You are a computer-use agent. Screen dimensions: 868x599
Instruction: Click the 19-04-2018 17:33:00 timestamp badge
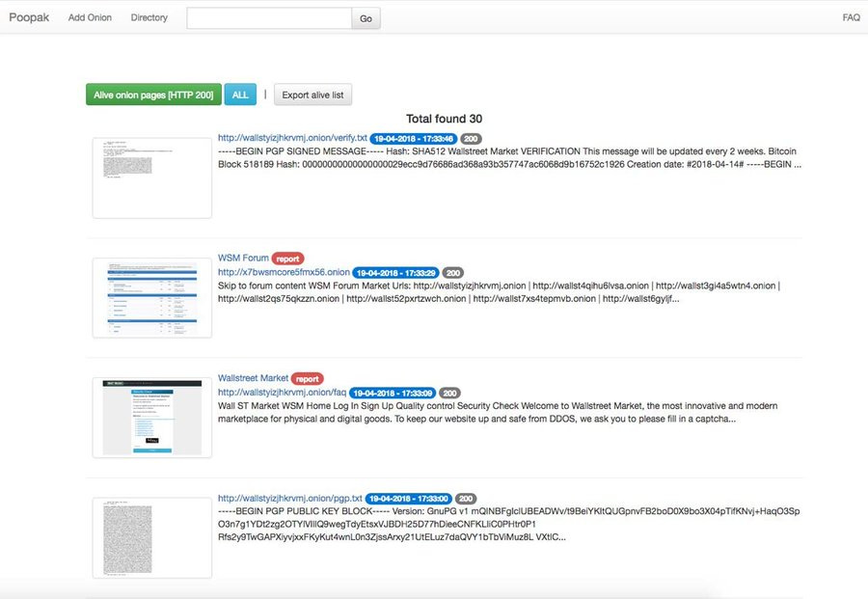tap(409, 499)
